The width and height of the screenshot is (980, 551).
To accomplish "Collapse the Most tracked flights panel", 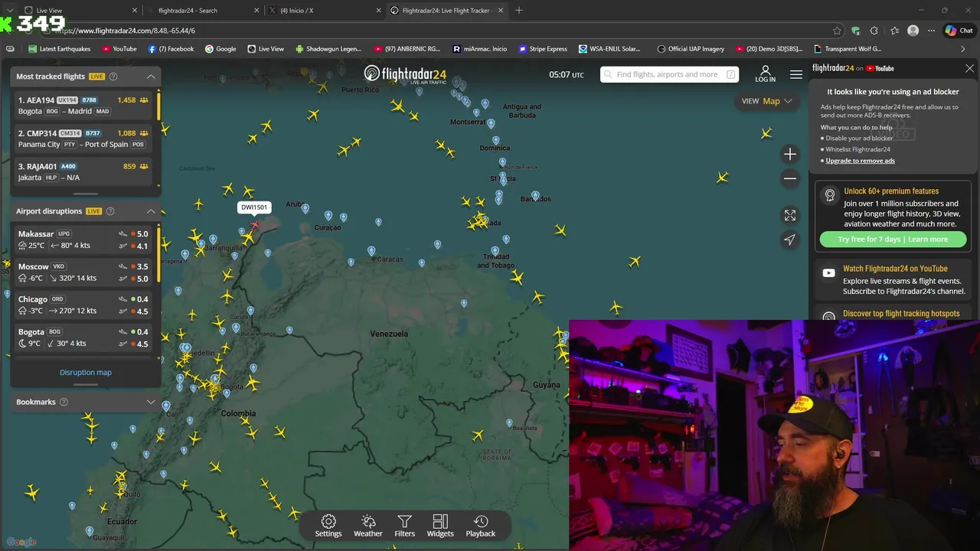I will 151,77.
